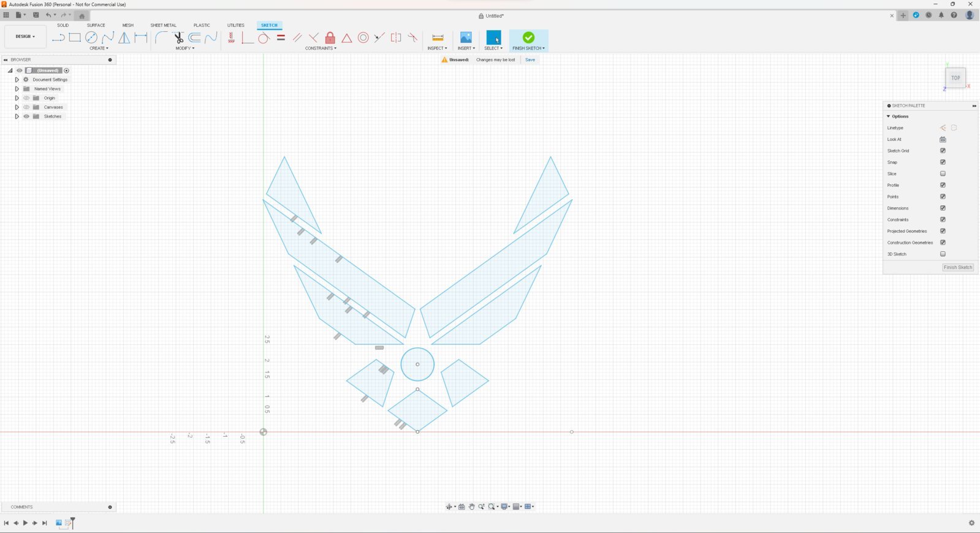Click the Measure inspect icon
This screenshot has height=533, width=980.
pyautogui.click(x=438, y=38)
